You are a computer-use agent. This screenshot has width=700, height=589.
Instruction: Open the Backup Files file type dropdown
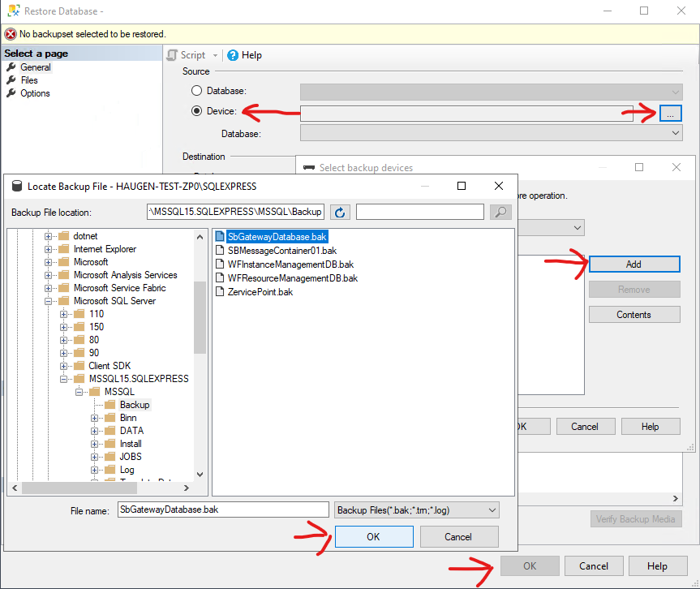point(490,509)
